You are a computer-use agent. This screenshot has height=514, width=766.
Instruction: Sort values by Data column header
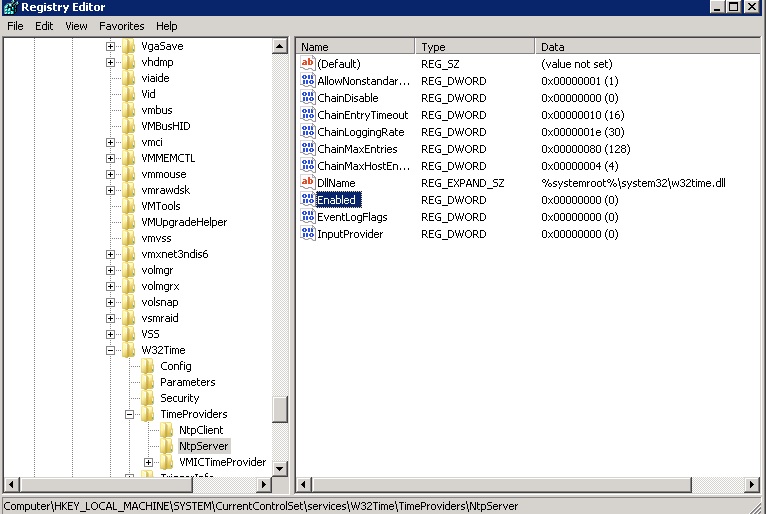tap(648, 47)
